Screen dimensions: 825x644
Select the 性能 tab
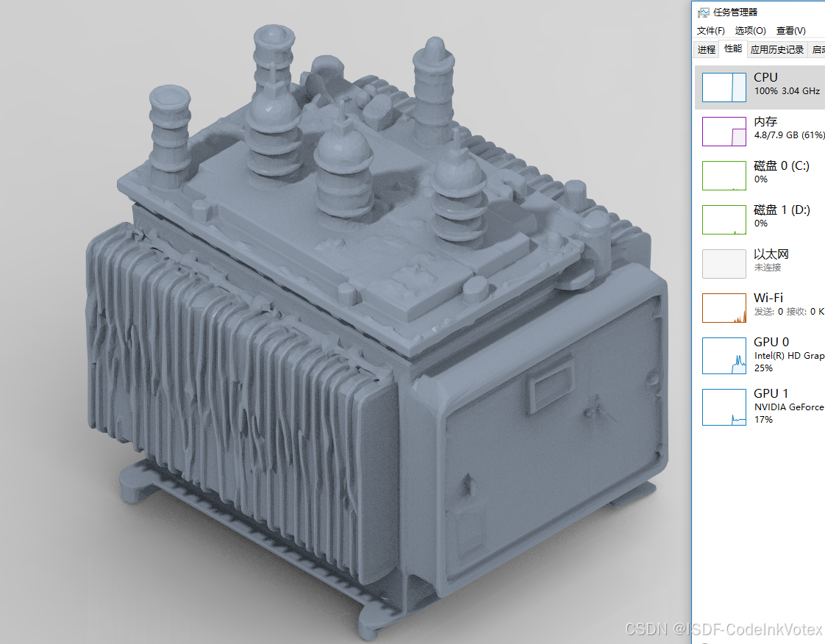point(733,49)
